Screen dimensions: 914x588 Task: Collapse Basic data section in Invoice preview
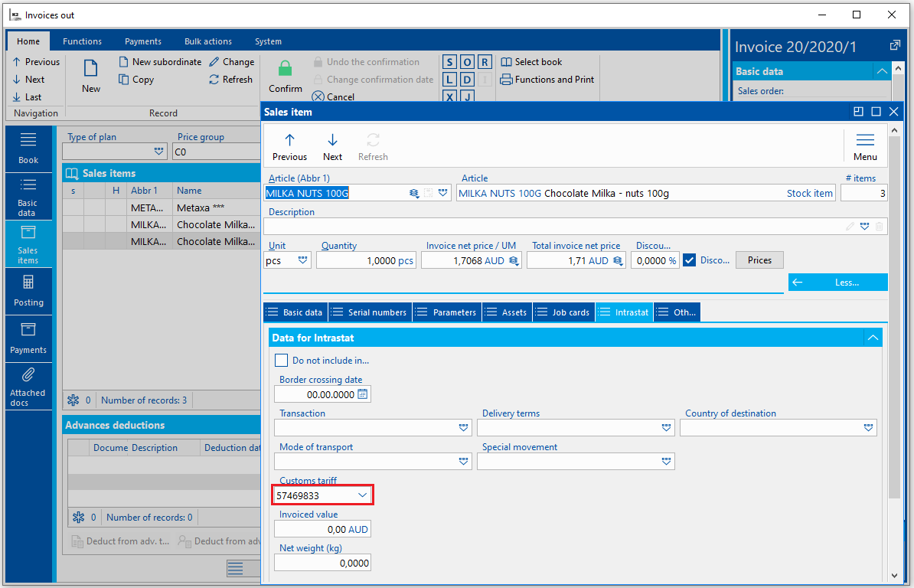tap(882, 71)
